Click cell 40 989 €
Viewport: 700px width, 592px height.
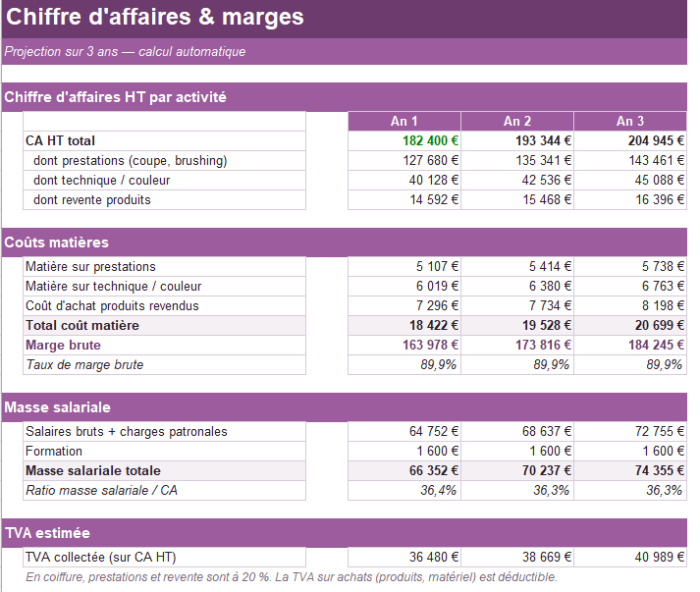point(630,558)
